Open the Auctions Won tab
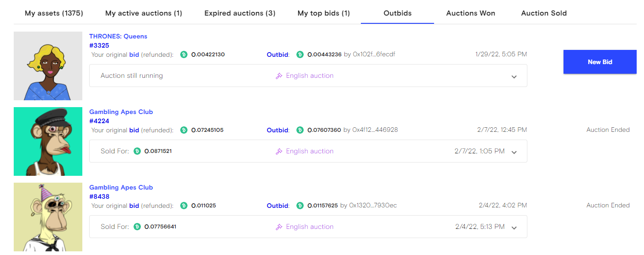 click(471, 13)
